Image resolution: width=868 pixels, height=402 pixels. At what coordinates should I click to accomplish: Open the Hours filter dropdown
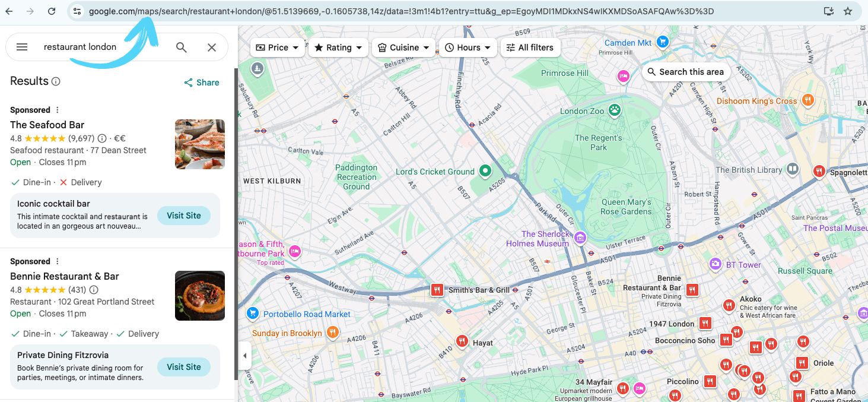coord(468,48)
